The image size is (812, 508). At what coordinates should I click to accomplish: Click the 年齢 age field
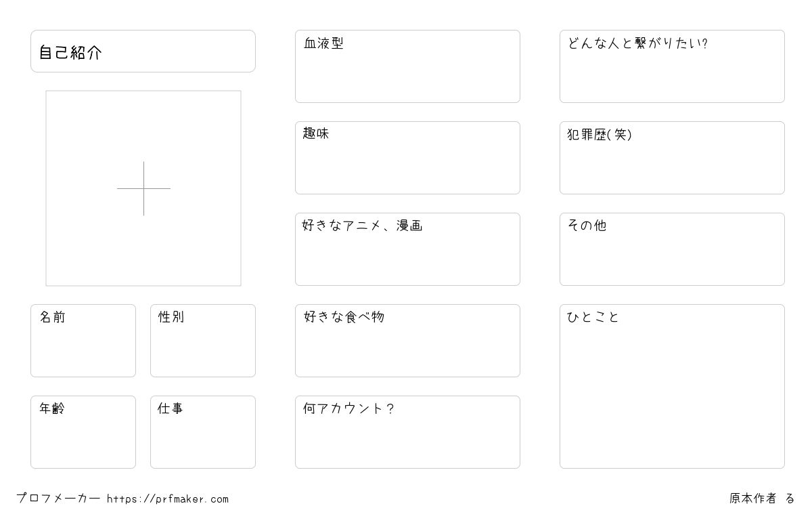83,432
